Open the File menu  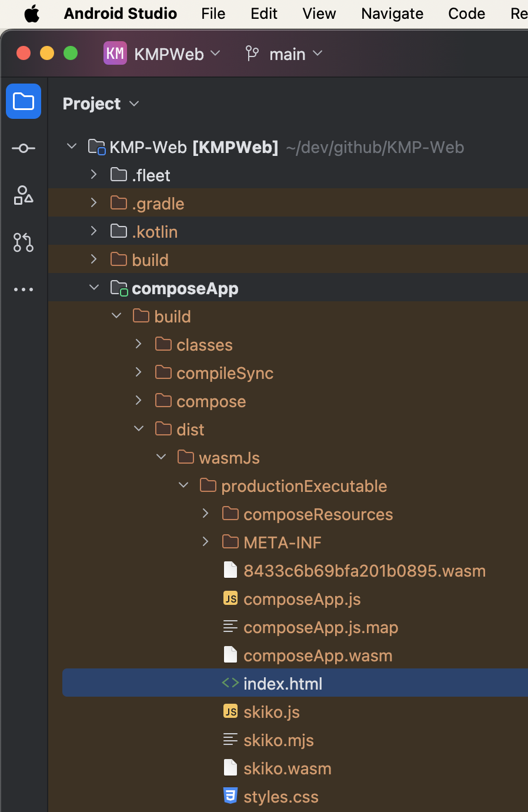[x=213, y=14]
